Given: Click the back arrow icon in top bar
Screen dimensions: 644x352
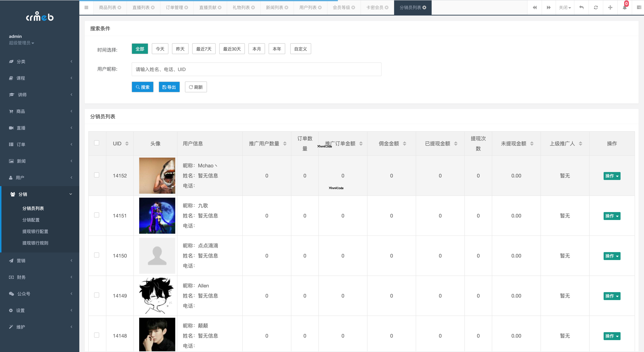Looking at the screenshot, I should point(581,8).
